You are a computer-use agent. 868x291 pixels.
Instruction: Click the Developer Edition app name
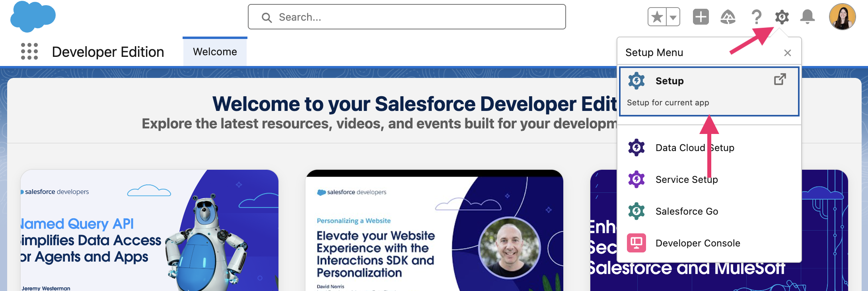(108, 52)
